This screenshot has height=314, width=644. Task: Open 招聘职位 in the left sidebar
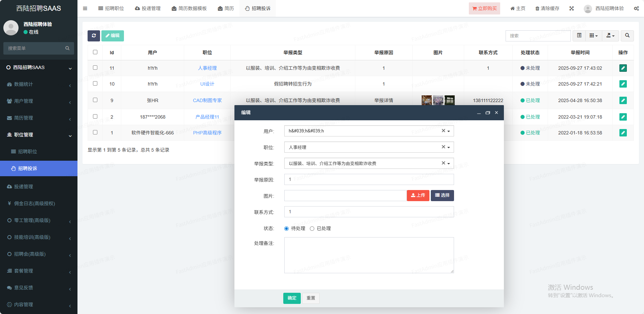pos(27,152)
